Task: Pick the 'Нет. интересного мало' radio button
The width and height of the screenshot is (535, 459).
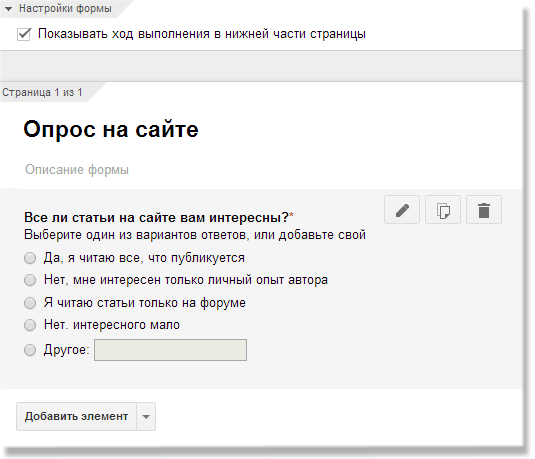Action: pyautogui.click(x=30, y=325)
